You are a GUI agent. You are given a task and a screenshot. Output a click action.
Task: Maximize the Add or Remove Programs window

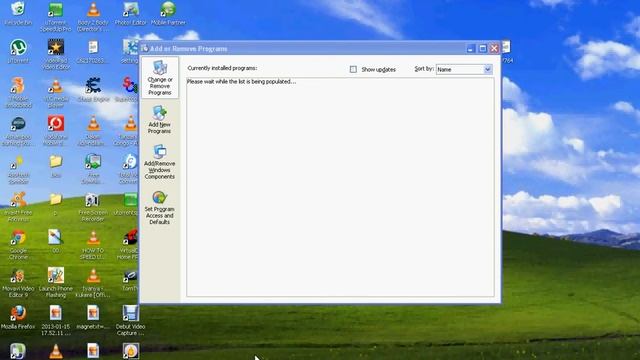point(482,49)
